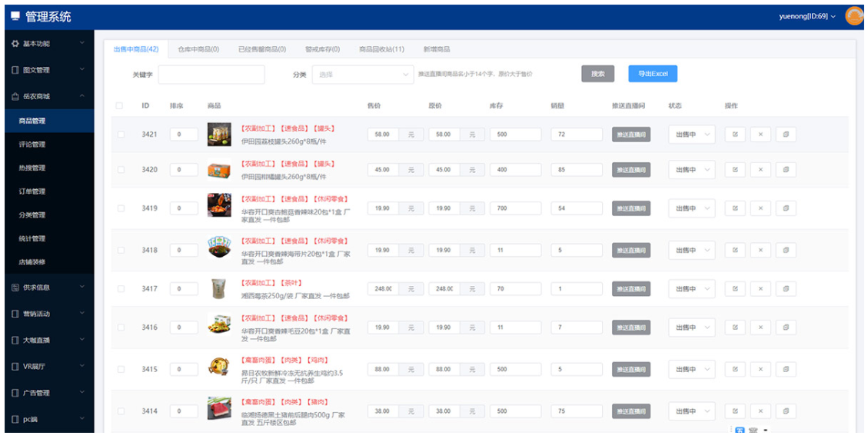Click edit icon for product 3417
The height and width of the screenshot is (439, 868).
click(734, 289)
